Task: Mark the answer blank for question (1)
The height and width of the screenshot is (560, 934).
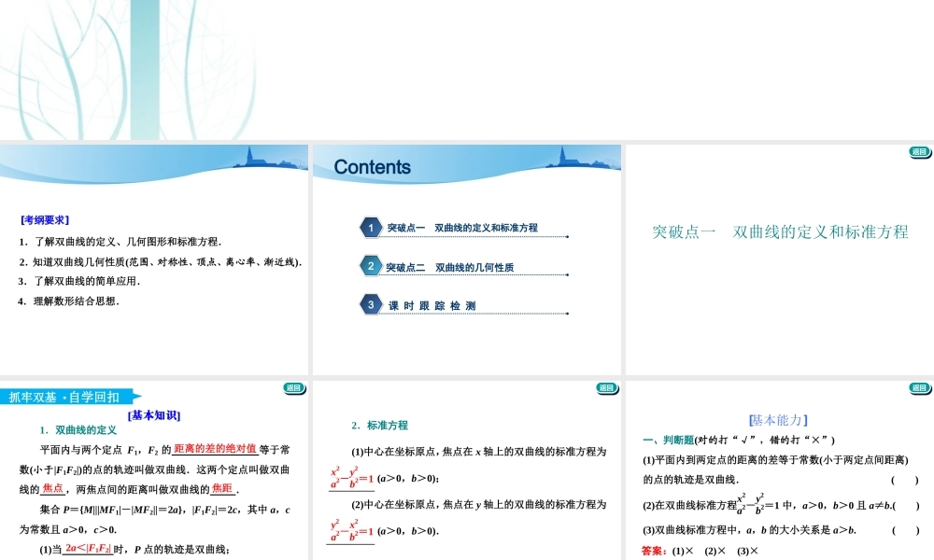Action: pos(903,482)
